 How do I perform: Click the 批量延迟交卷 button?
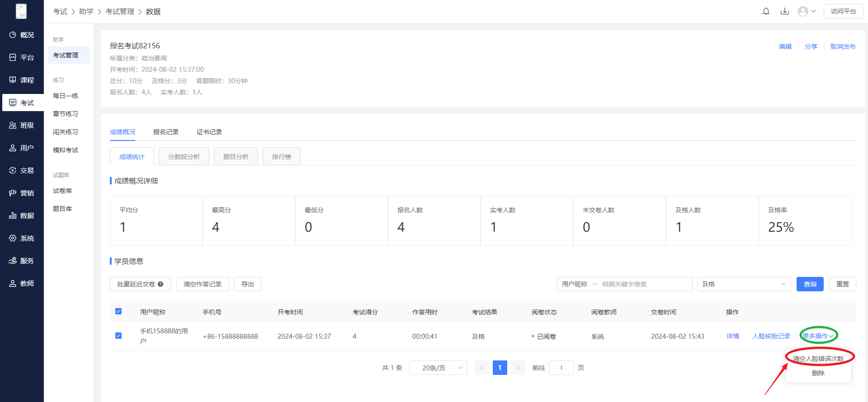pos(140,284)
